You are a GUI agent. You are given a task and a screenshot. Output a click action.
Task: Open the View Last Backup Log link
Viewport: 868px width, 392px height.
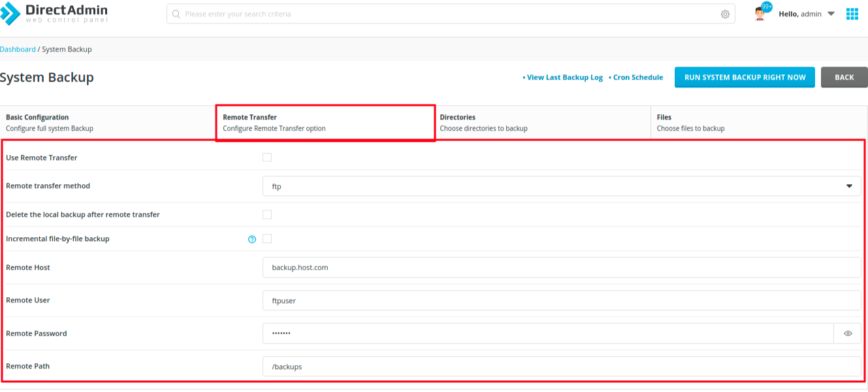563,77
